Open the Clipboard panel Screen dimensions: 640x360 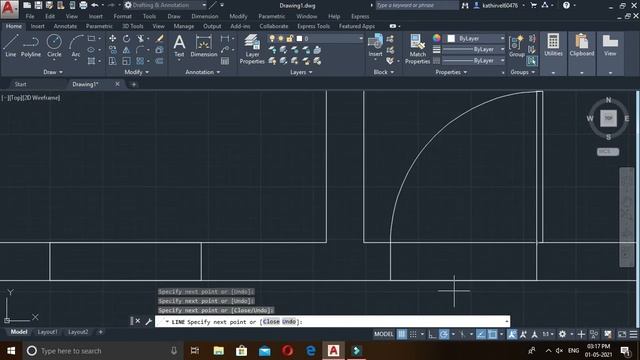(582, 45)
